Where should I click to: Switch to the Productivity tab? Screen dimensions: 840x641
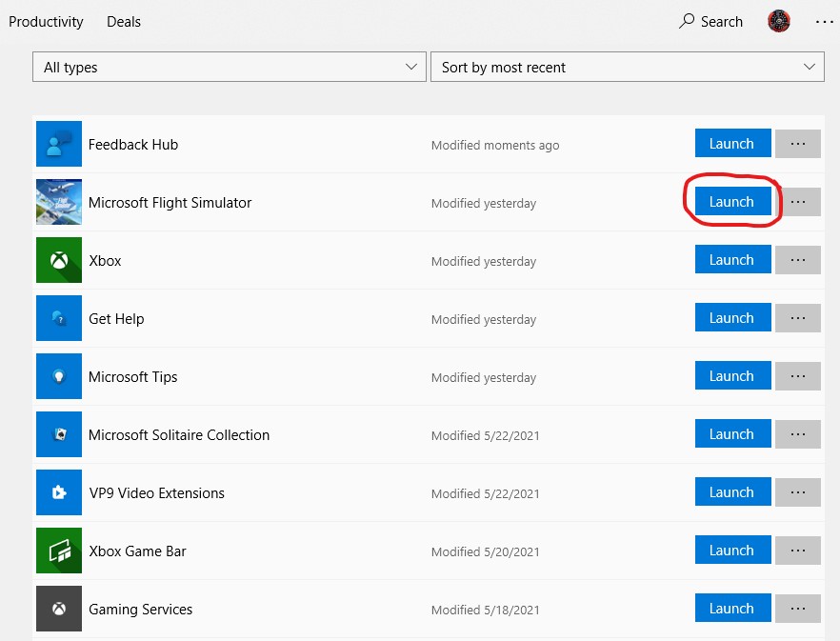(x=46, y=22)
